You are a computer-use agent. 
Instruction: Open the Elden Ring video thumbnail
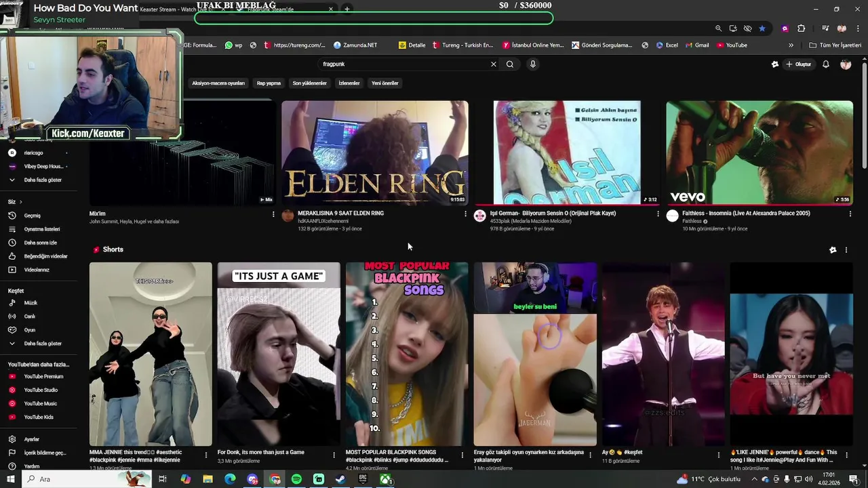pyautogui.click(x=375, y=152)
